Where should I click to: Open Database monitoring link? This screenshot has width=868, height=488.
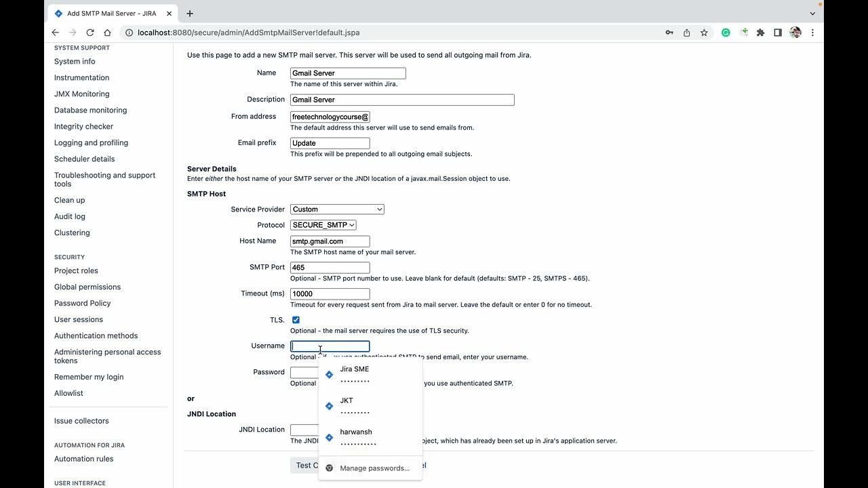point(90,110)
